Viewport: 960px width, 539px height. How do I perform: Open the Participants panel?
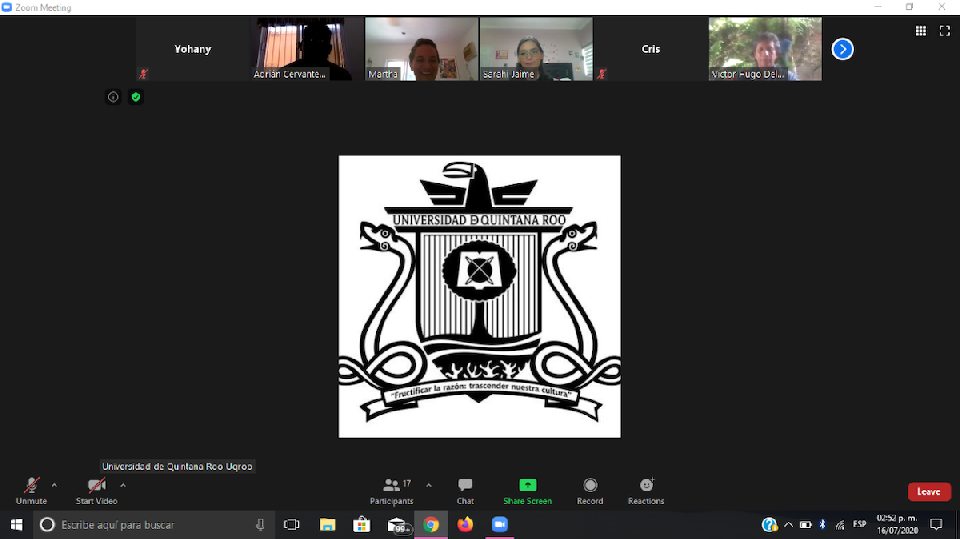(x=392, y=491)
